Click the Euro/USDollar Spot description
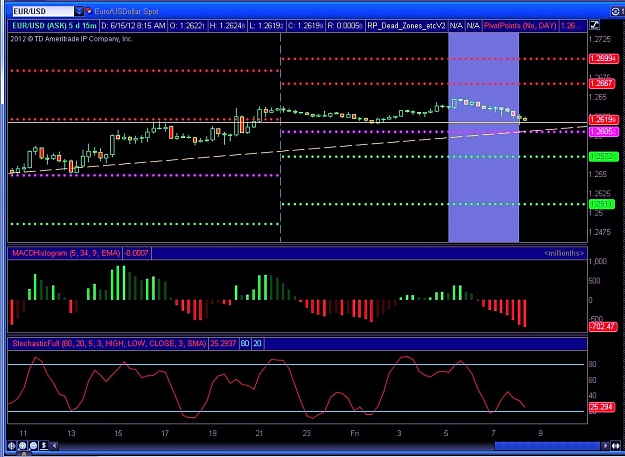Screen dimensions: 625x457 pos(126,12)
